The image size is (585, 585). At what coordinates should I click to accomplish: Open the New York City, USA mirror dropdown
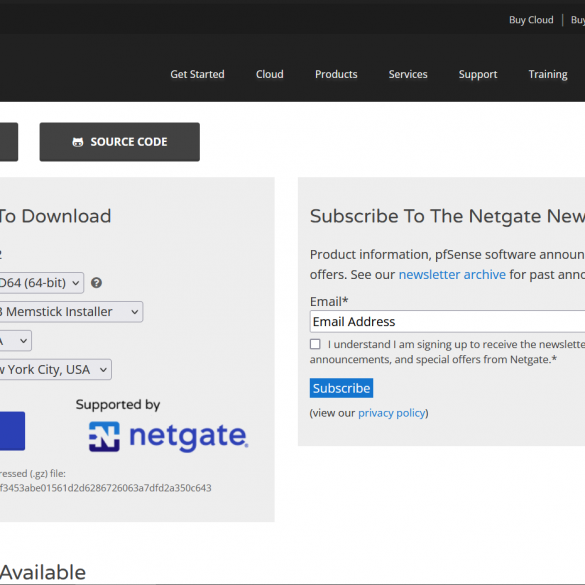point(55,369)
